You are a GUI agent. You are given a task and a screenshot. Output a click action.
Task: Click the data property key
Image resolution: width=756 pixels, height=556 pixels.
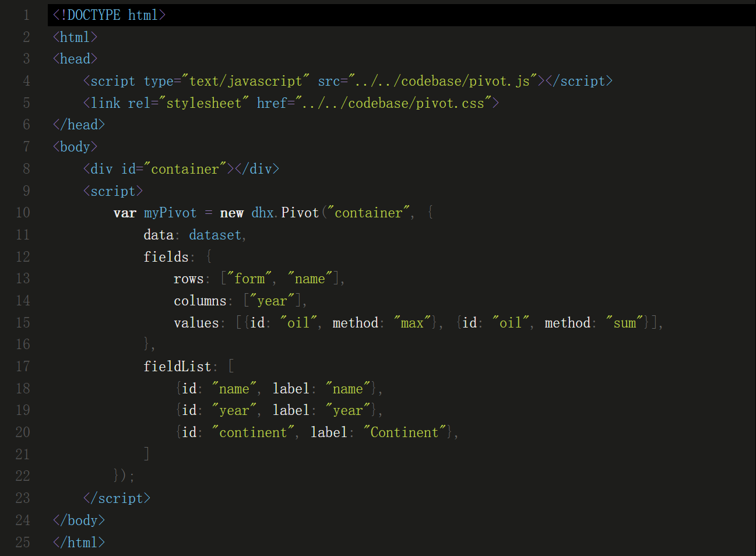(x=159, y=235)
